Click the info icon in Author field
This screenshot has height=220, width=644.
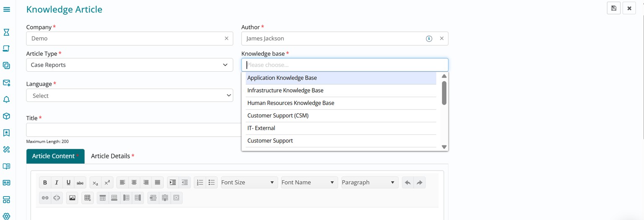click(x=429, y=39)
